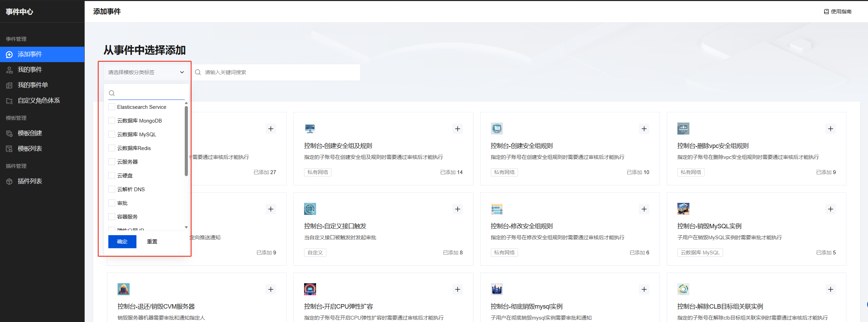Click the tag list scroll up arrow

186,103
